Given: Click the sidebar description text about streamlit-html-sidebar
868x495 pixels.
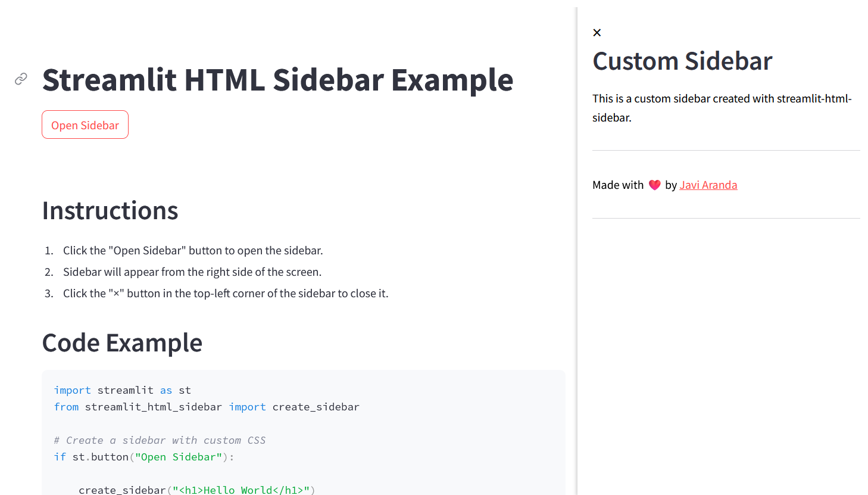Looking at the screenshot, I should (722, 108).
